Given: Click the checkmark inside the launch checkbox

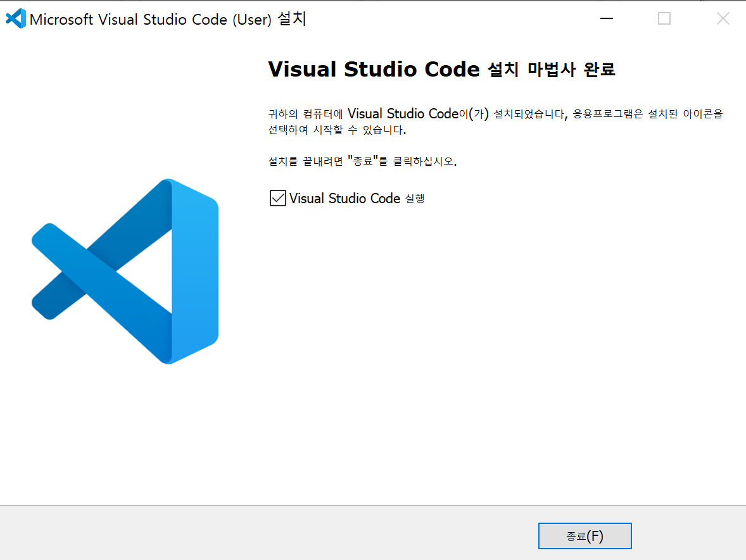Looking at the screenshot, I should 277,198.
